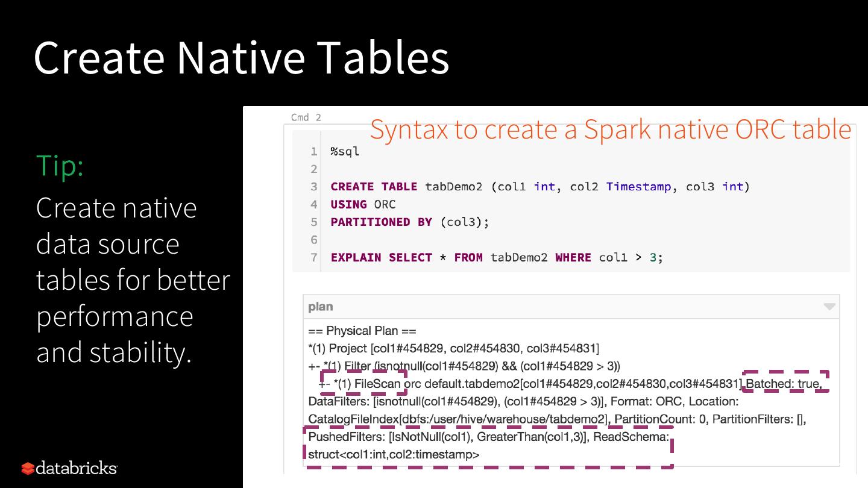Click the *(1) Project output line
The height and width of the screenshot is (488, 868).
(x=453, y=348)
